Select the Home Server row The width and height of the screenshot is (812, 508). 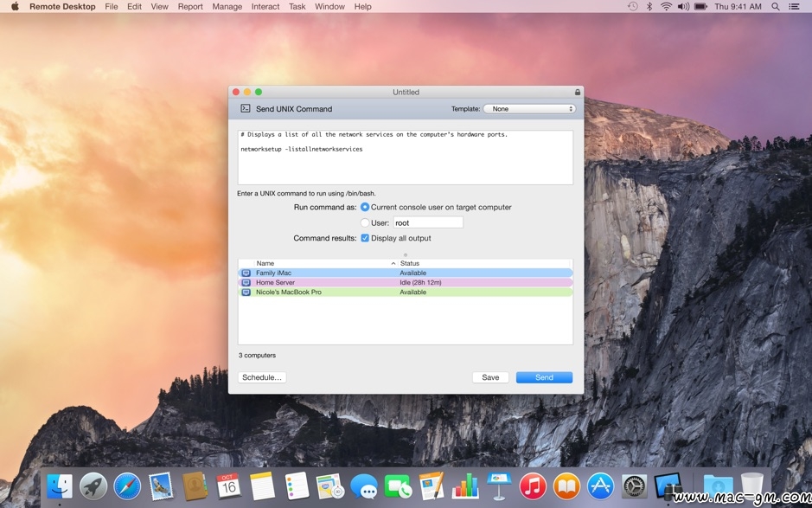(406, 282)
